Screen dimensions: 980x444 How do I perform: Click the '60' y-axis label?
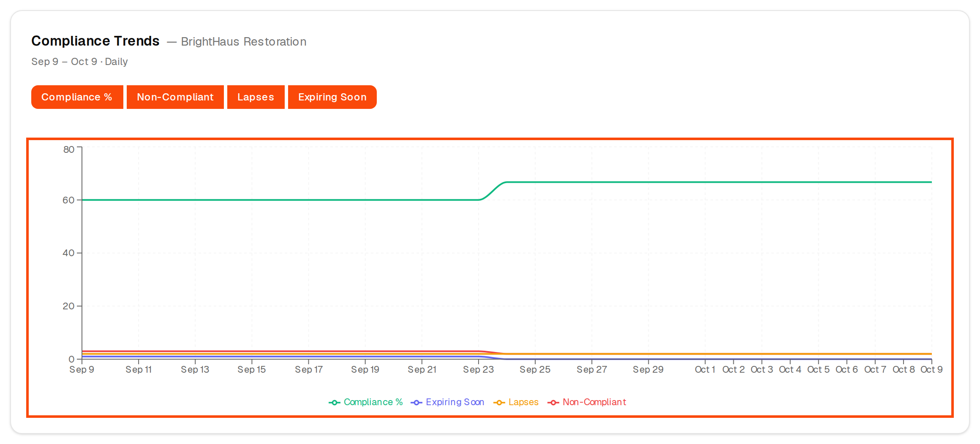(x=68, y=200)
